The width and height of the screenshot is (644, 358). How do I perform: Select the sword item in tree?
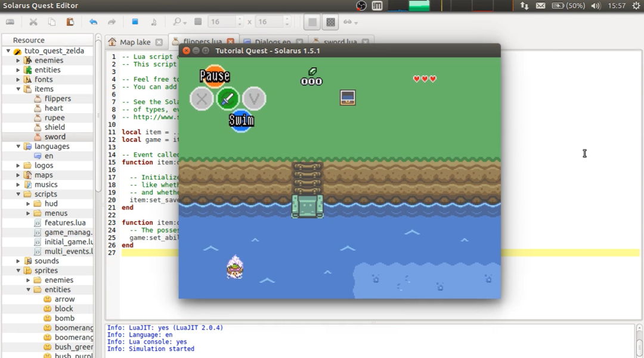coord(55,137)
